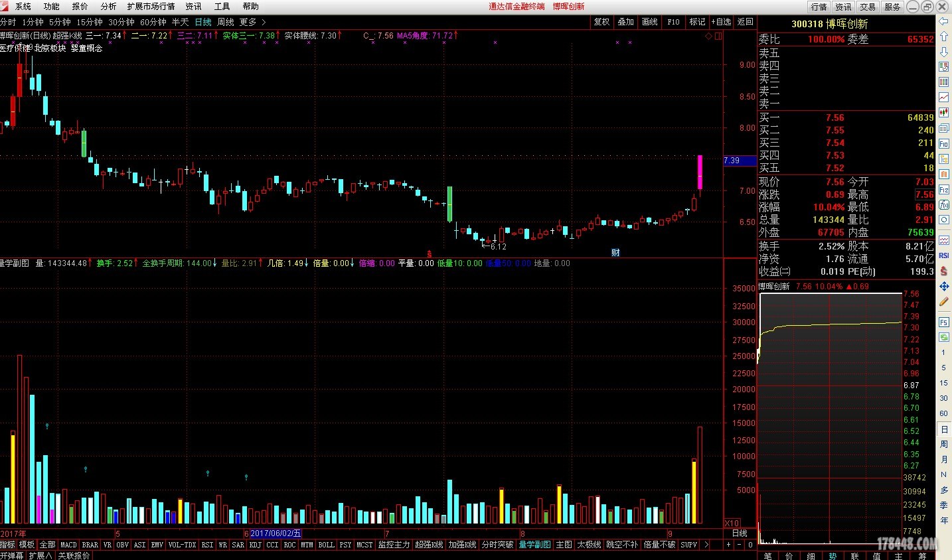Expand more indicator tabs with right arrow
Image resolution: width=952 pixels, height=560 pixels.
706,545
